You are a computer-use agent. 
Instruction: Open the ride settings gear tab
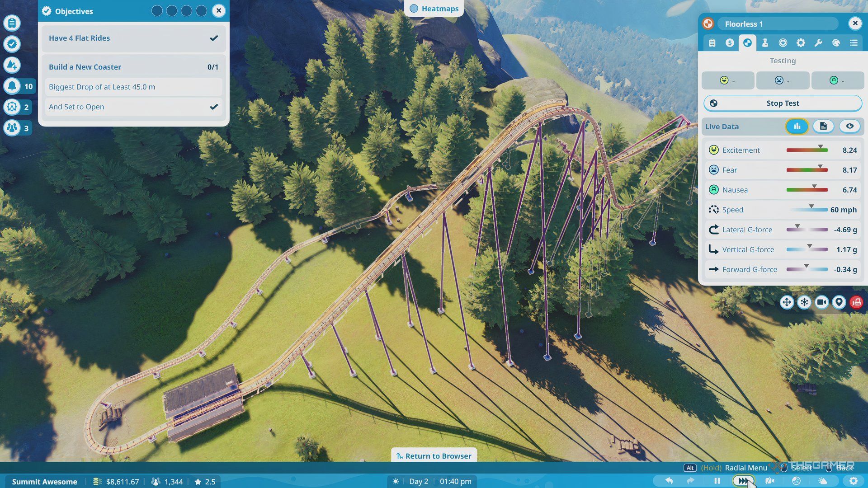[x=801, y=42]
